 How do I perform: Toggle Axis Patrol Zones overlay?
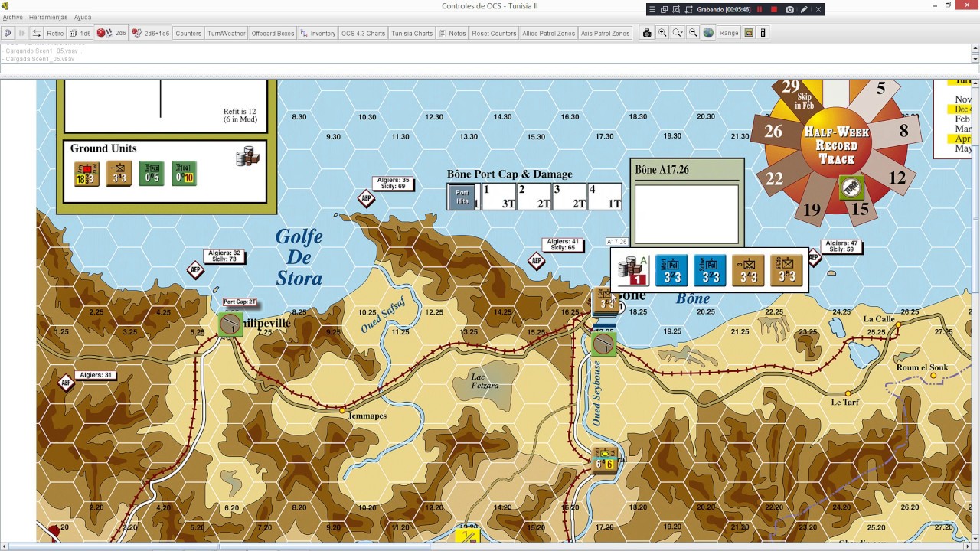click(x=605, y=33)
